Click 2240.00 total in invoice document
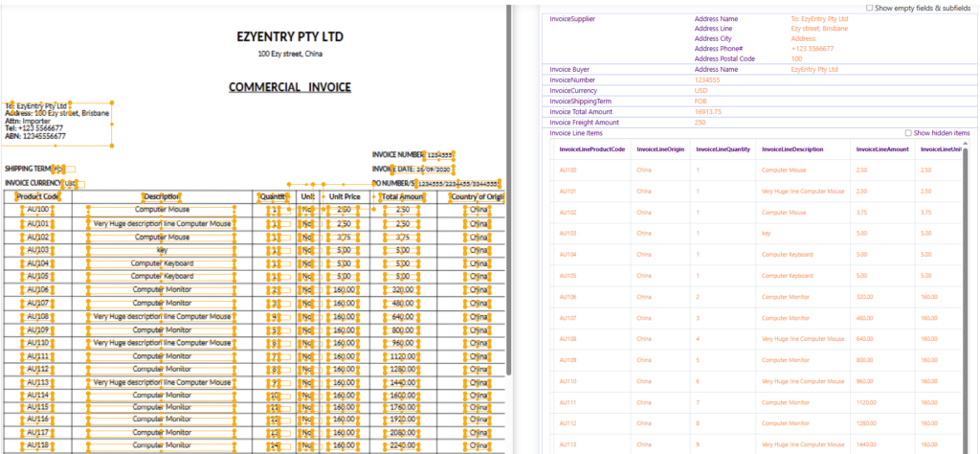Viewport: 980px width, 454px height. coord(401,445)
